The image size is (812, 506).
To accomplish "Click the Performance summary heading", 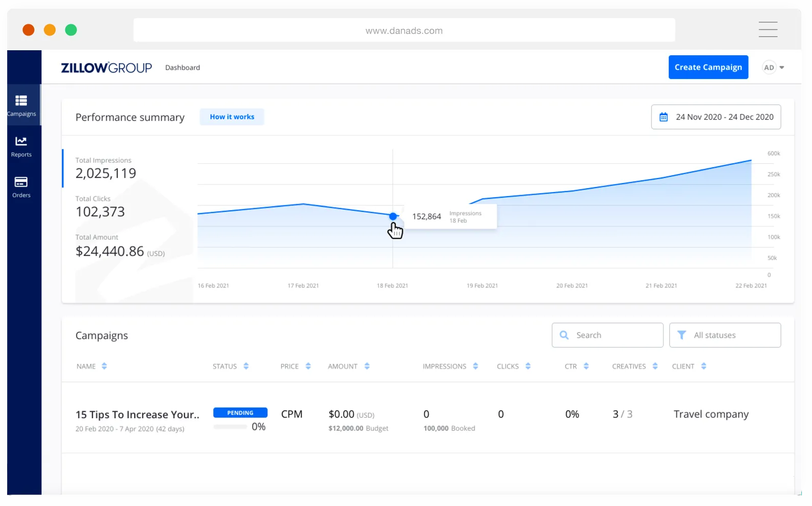I will click(x=130, y=117).
